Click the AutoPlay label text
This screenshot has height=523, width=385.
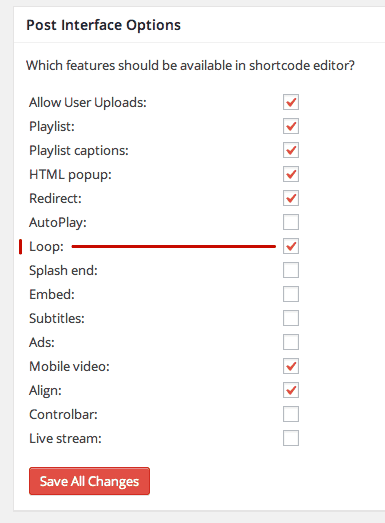(58, 223)
